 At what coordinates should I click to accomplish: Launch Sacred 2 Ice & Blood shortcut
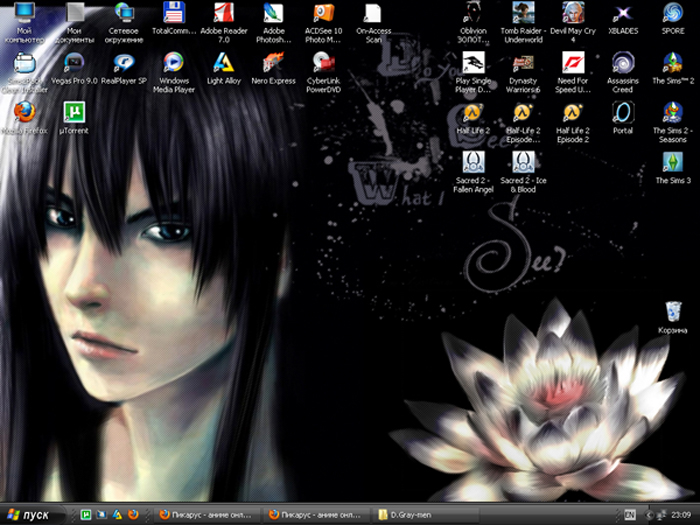[523, 172]
